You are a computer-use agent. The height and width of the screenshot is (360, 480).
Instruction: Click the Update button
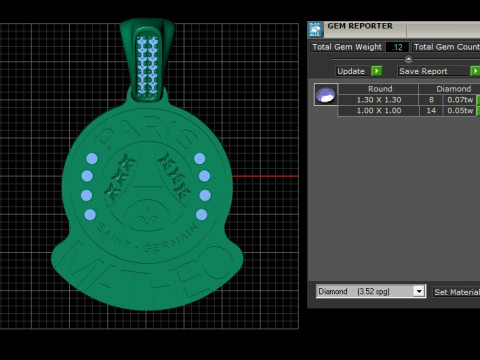(353, 71)
